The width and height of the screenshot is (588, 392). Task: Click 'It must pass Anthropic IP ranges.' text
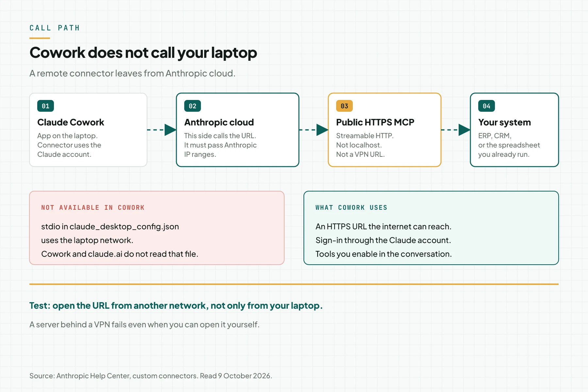[x=220, y=150]
